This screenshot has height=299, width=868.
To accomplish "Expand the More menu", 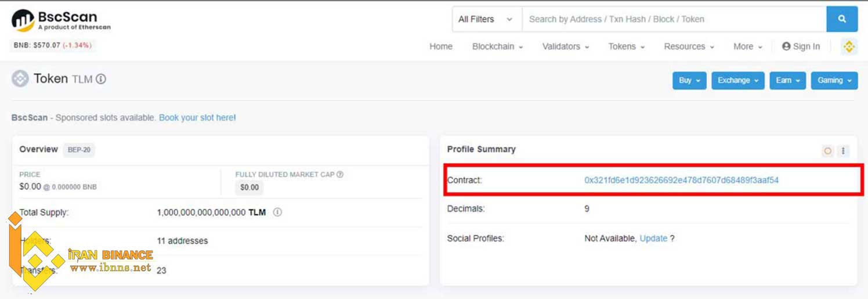I will [x=748, y=46].
